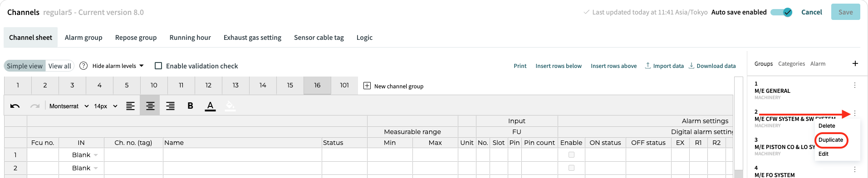
Task: Switch to the Groups side tab
Action: pos(764,64)
